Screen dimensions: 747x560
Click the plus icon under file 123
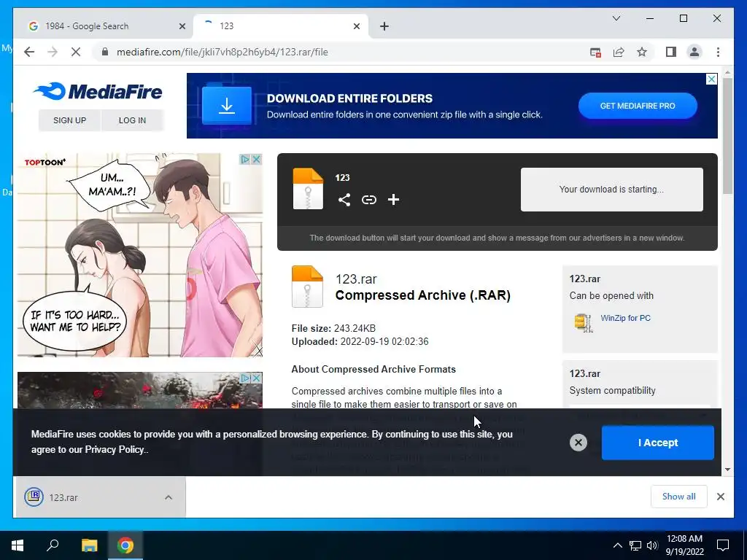tap(393, 200)
